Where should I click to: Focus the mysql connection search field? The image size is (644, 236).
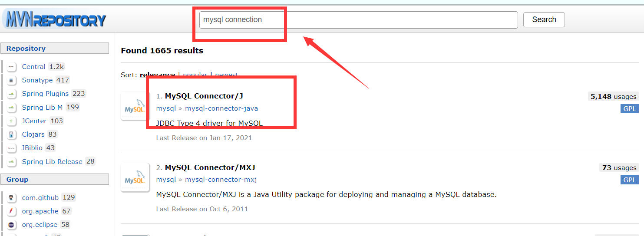point(358,20)
